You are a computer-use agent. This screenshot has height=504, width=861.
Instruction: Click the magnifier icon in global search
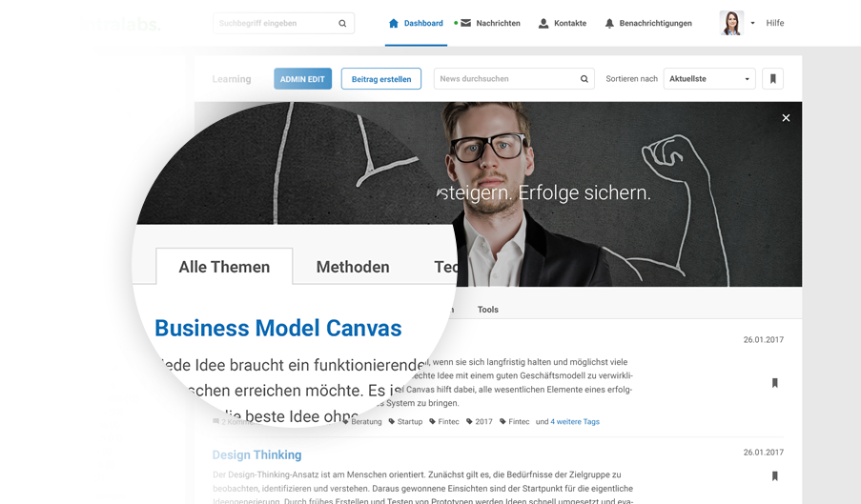point(342,24)
